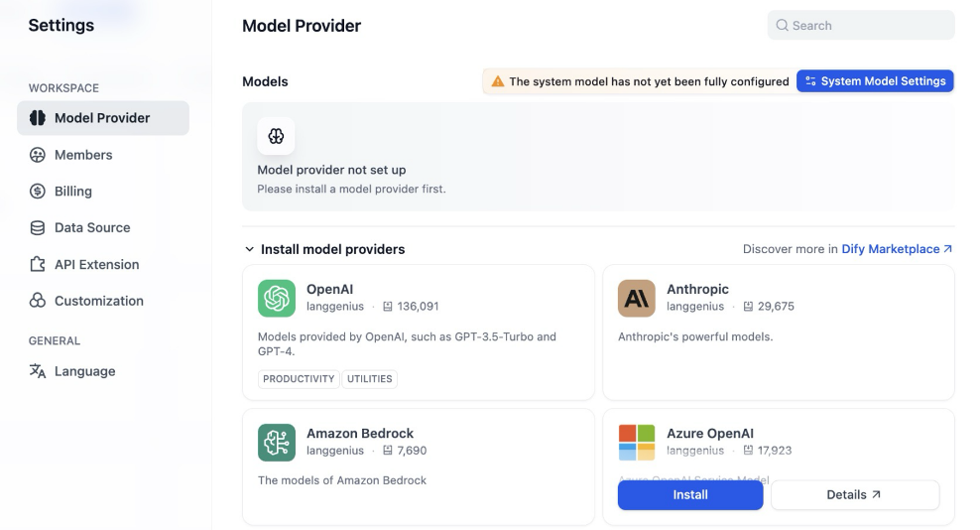Open System Model Settings
This screenshot has width=980, height=530.
875,81
